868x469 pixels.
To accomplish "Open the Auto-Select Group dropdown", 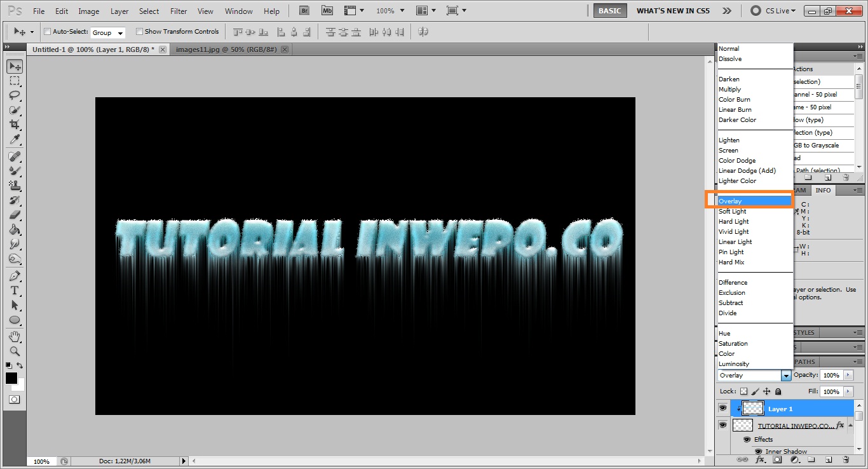I will click(x=108, y=32).
